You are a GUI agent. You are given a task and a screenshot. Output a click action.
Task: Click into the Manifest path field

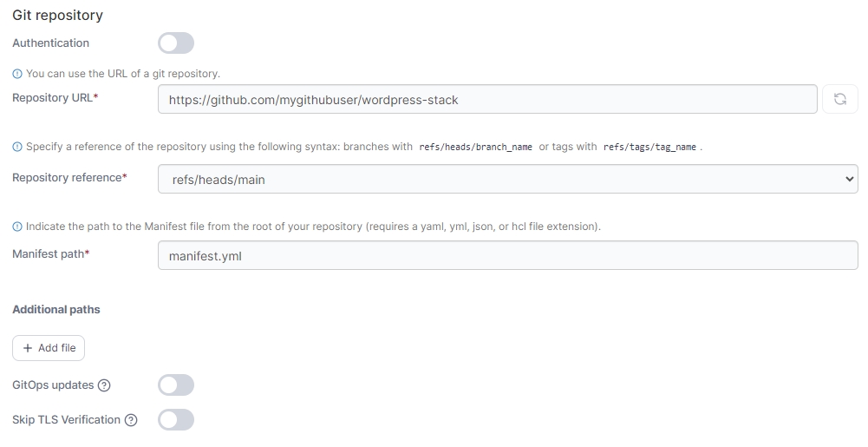[507, 255]
